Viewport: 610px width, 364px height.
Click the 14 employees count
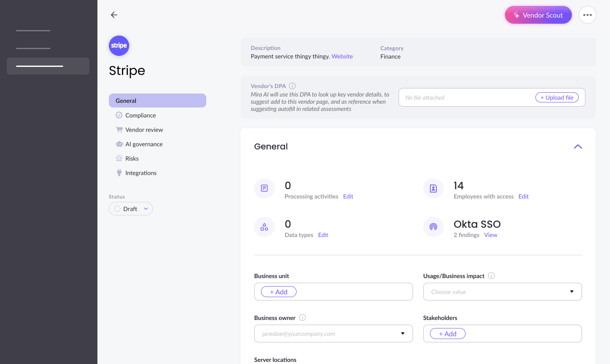(x=458, y=186)
